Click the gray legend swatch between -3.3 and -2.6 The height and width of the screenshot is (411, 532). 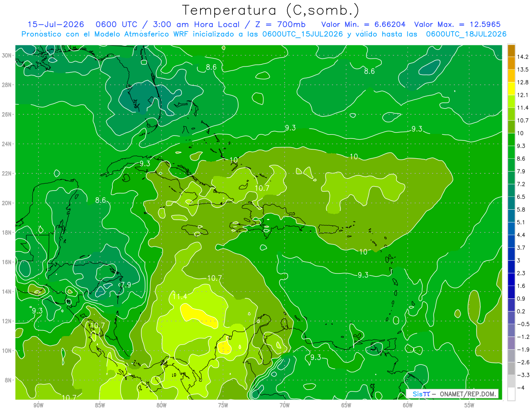[511, 368]
